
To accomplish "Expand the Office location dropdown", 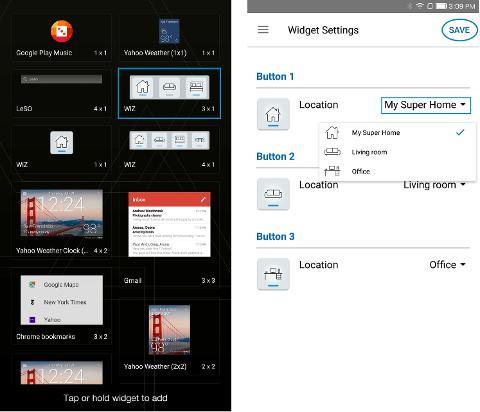I will click(x=447, y=265).
